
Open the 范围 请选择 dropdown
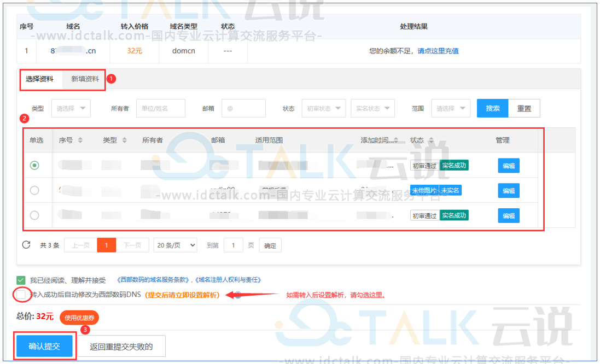[451, 108]
